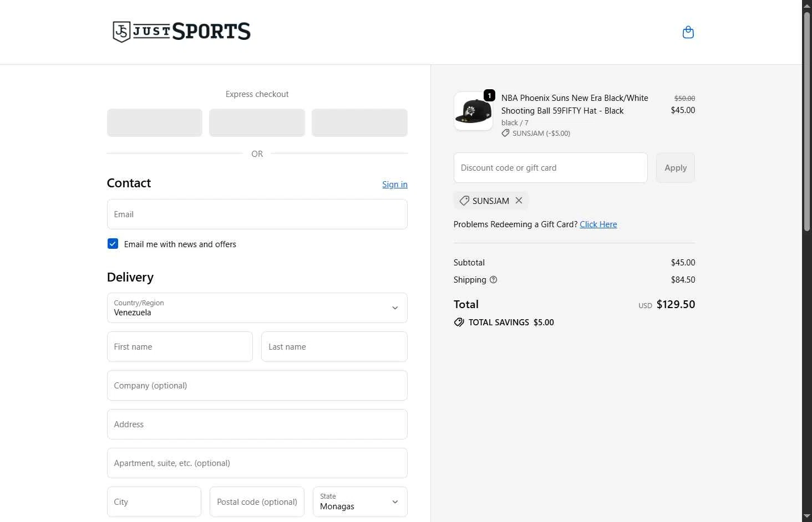The image size is (812, 522).
Task: Focus the City field
Action: pos(154,502)
